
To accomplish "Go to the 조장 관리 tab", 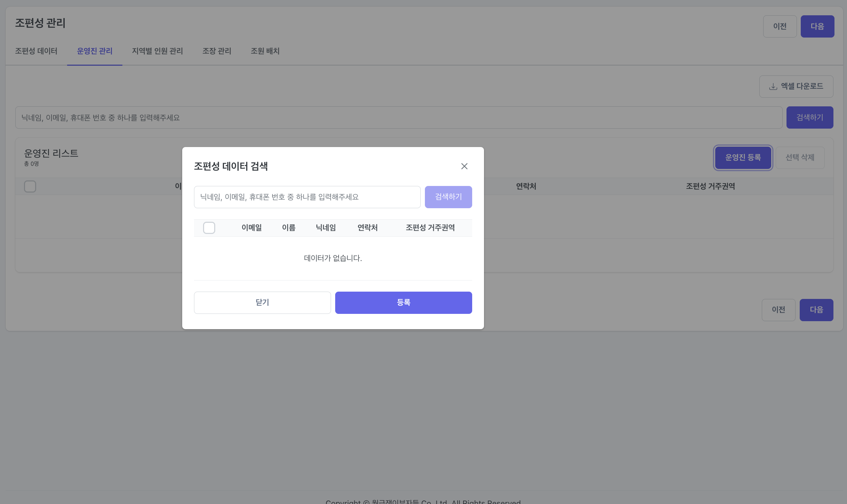I will (x=217, y=51).
